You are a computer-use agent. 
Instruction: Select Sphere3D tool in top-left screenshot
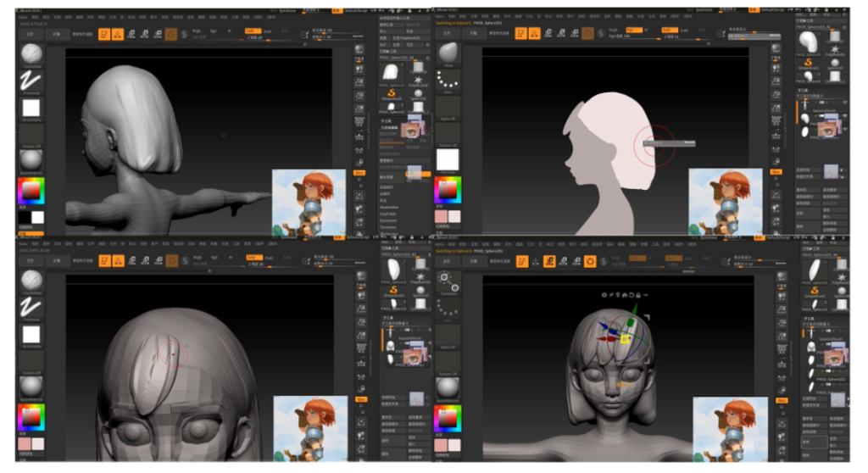point(418,94)
